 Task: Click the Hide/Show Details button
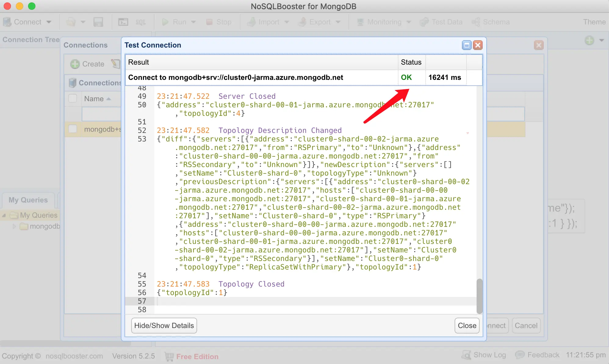164,326
